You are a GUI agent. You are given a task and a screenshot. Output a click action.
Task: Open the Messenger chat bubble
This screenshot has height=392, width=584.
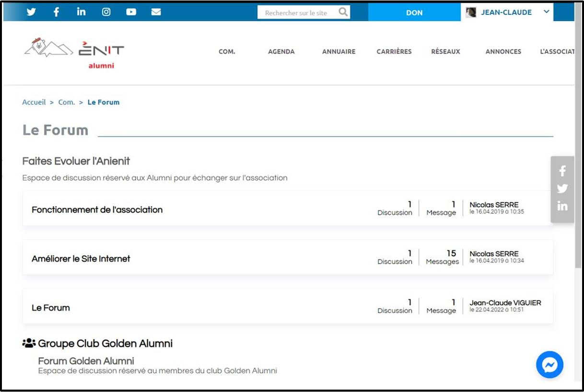coord(549,365)
